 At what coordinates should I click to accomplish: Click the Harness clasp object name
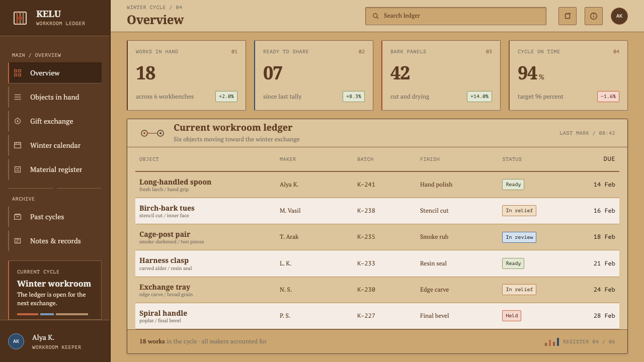(164, 260)
